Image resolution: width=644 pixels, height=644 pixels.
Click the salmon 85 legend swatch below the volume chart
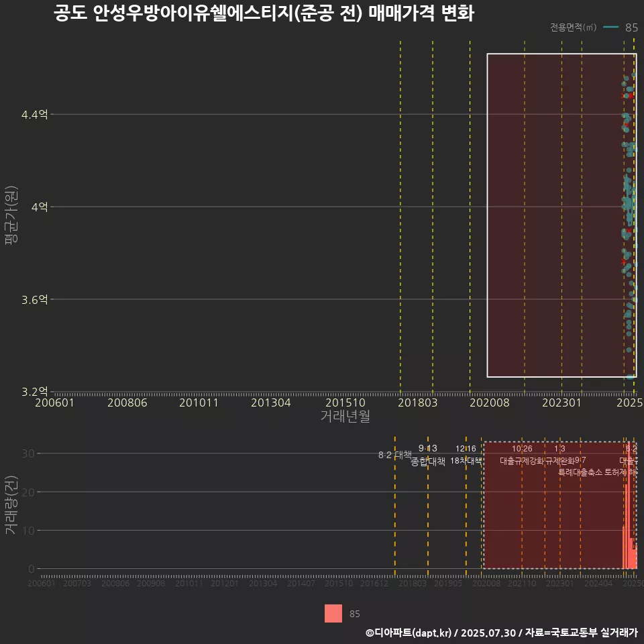coord(333,613)
